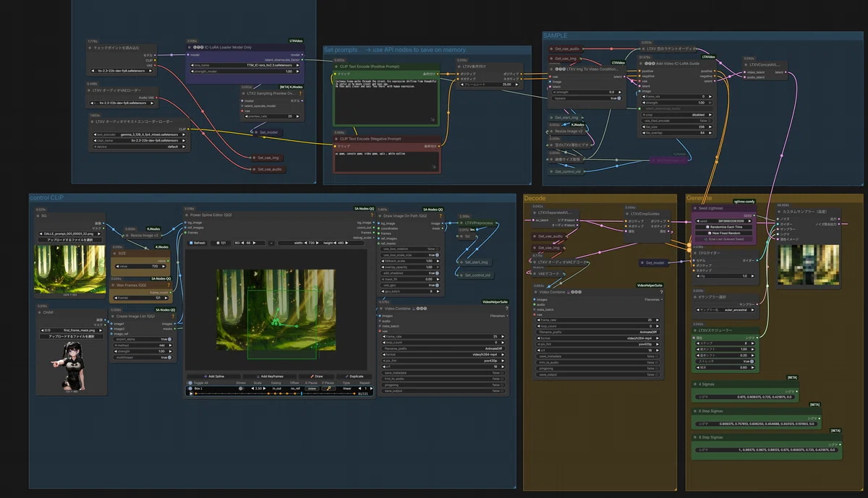This screenshot has width=868, height=498.
Task: Open the text_encoder dropdown with gemma file
Action: [140, 134]
